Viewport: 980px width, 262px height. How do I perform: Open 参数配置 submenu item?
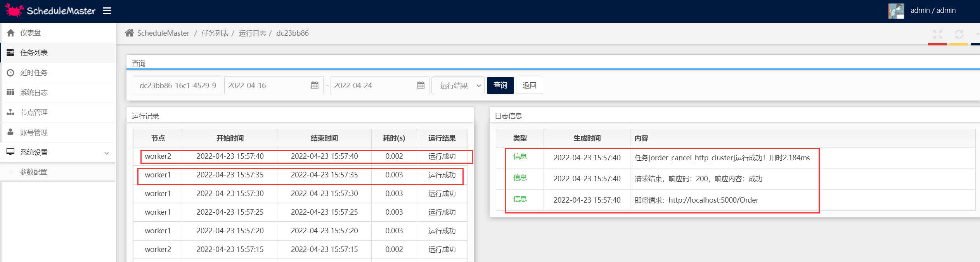[33, 172]
